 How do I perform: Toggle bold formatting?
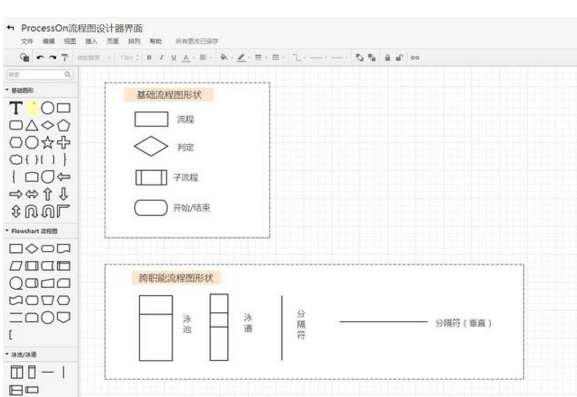click(x=149, y=58)
